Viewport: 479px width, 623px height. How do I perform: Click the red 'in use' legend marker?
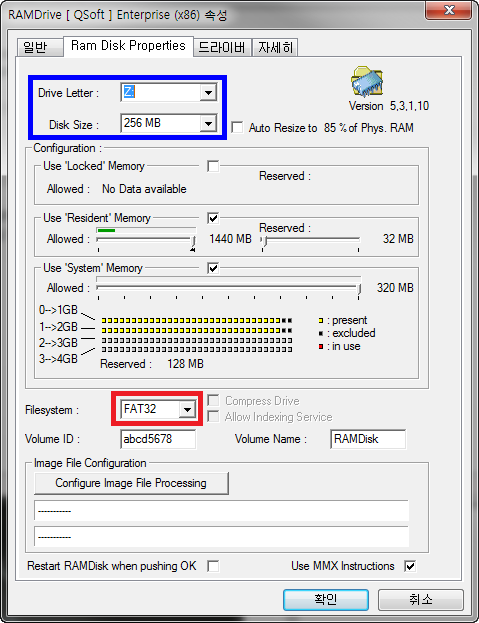click(x=321, y=346)
